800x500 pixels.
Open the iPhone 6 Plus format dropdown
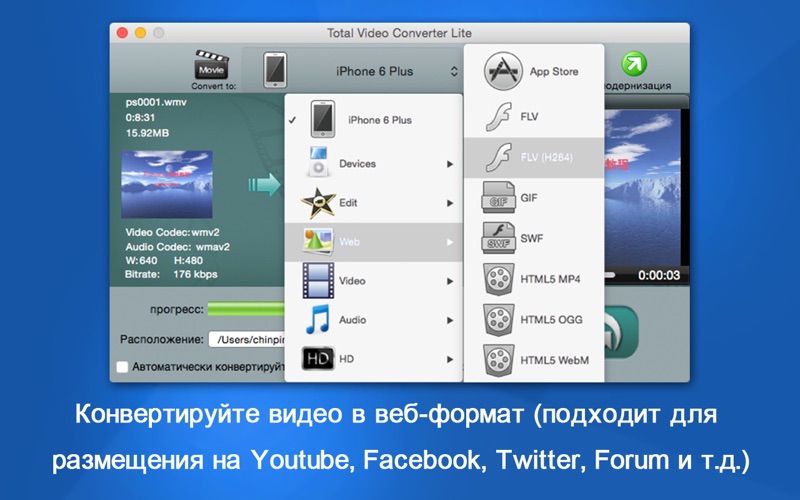click(x=352, y=71)
